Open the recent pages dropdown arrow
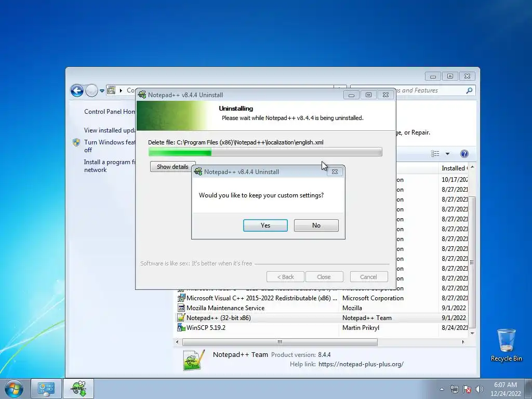The height and width of the screenshot is (399, 532). 102,91
